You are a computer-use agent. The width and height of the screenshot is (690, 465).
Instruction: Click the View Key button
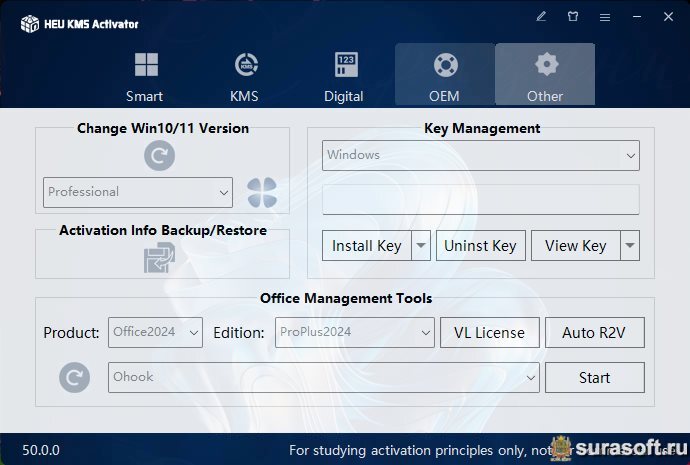click(576, 245)
